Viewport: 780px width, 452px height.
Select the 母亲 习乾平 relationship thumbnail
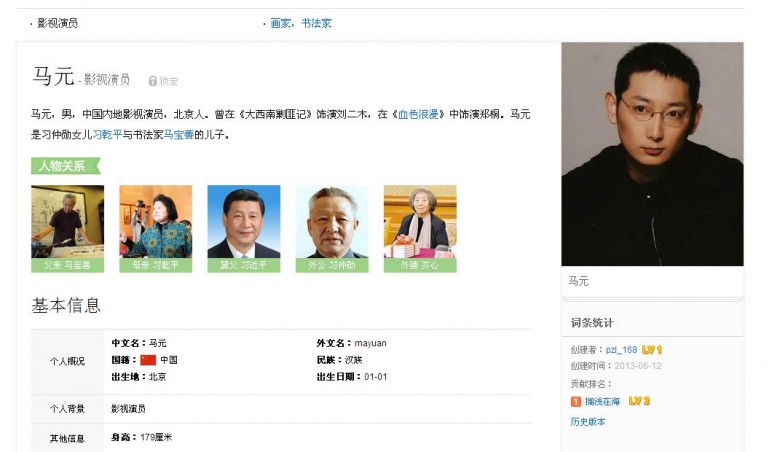click(156, 229)
